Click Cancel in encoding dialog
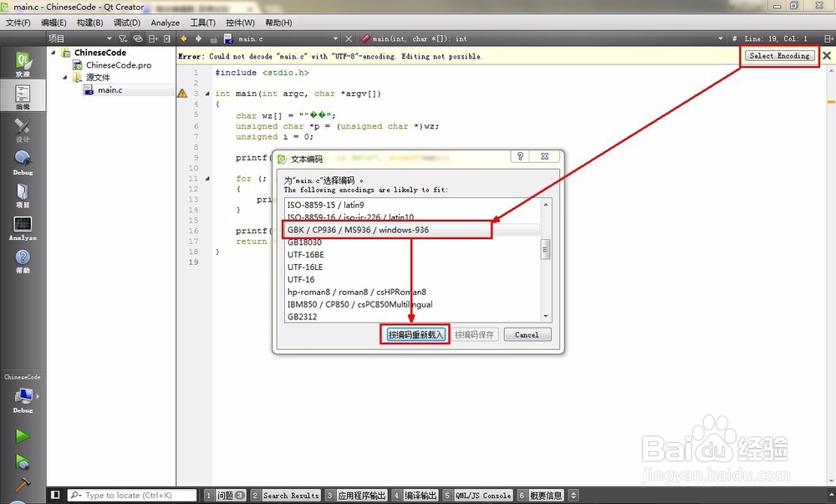Viewport: 836px width, 504px height. [x=527, y=334]
